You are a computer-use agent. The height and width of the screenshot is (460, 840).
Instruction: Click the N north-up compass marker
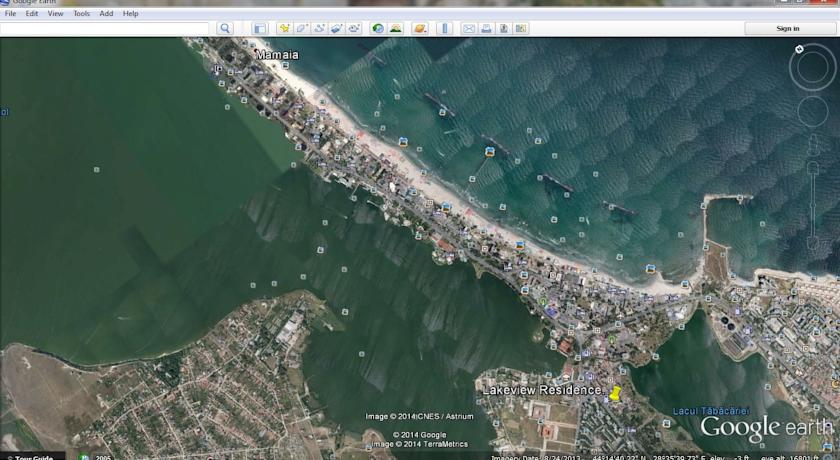pyautogui.click(x=799, y=49)
